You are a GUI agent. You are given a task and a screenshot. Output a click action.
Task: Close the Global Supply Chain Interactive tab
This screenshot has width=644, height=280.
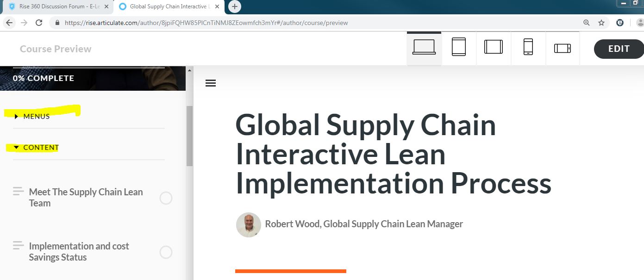pyautogui.click(x=218, y=7)
